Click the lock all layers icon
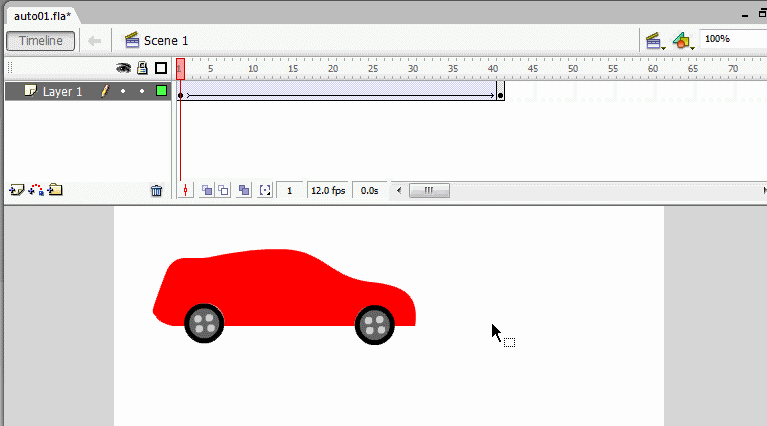Viewport: 767px width, 426px height. [142, 67]
